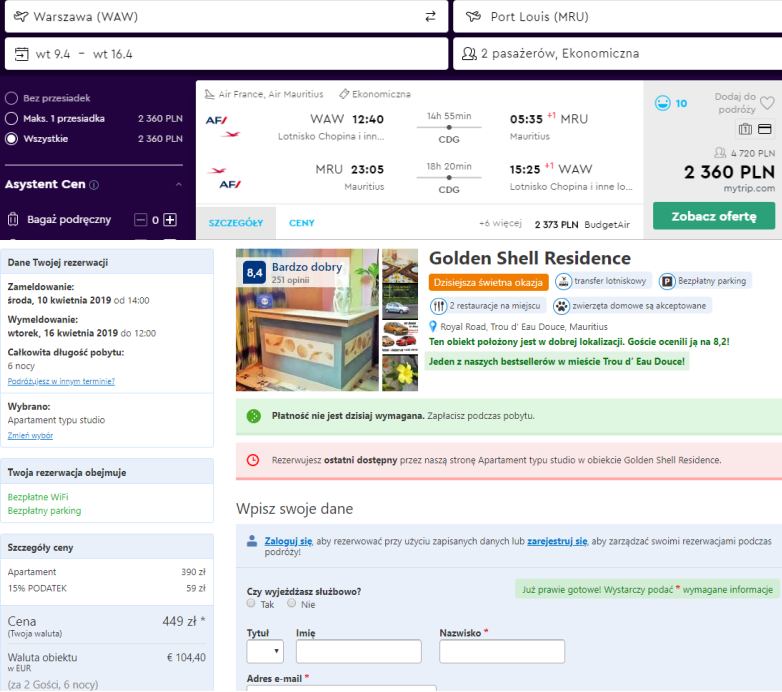Click the Imię input field
Viewport: 782px width, 692px height.
pyautogui.click(x=359, y=652)
